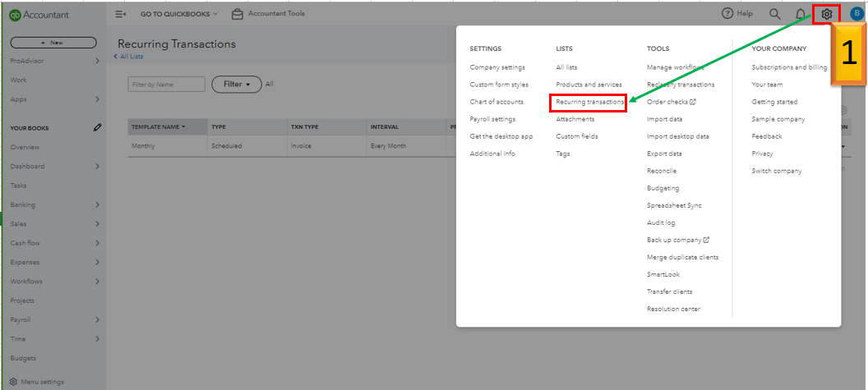Sort by Template Name column header
868x390 pixels.
tap(159, 127)
